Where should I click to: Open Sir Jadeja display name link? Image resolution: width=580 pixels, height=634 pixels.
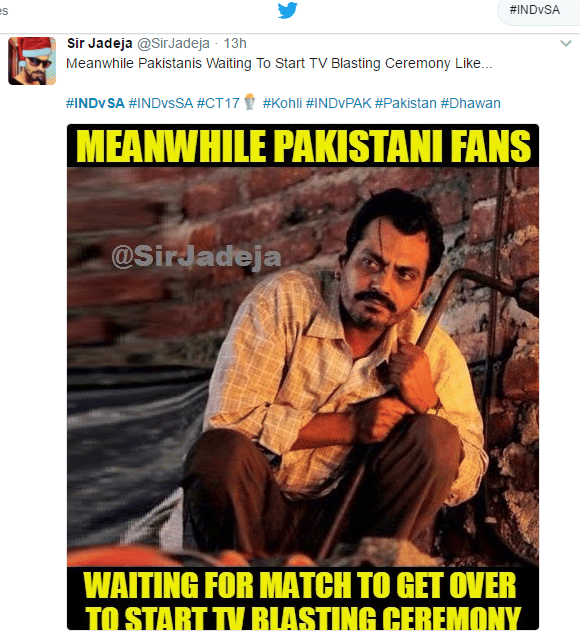pyautogui.click(x=99, y=43)
